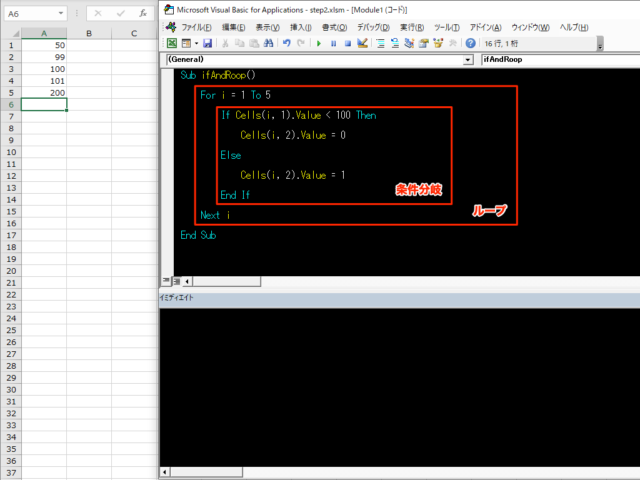640x480 pixels.
Task: Click the Save icon in VBA toolbar
Action: coord(207,44)
